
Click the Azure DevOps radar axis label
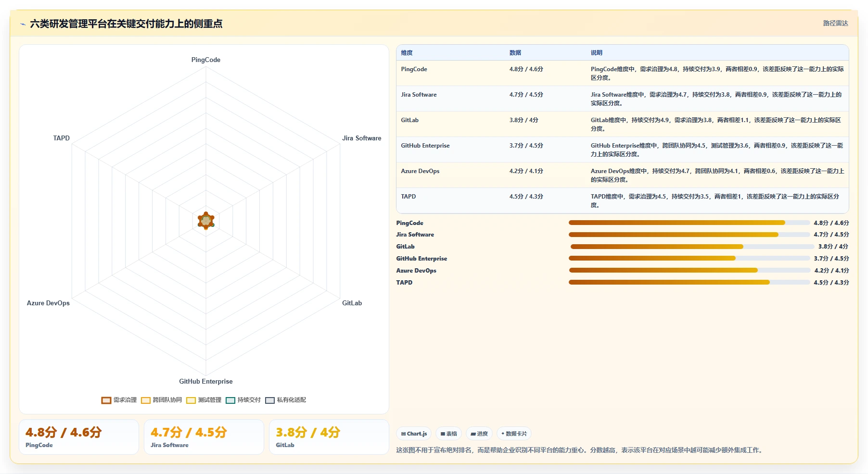48,303
